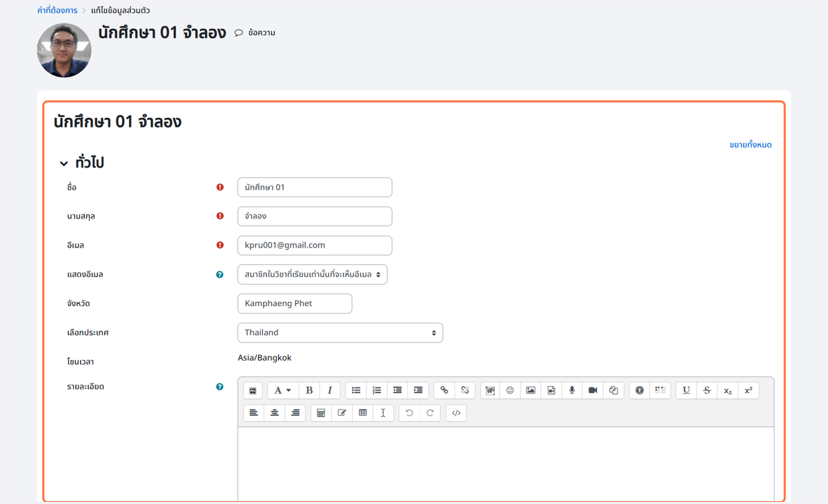
Task: Redo the last edit in the editor
Action: point(430,413)
